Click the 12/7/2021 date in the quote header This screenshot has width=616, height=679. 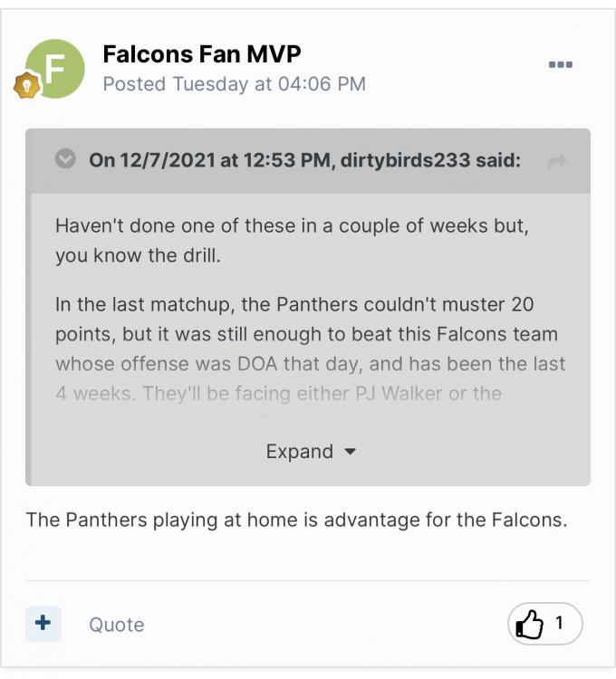point(161,160)
